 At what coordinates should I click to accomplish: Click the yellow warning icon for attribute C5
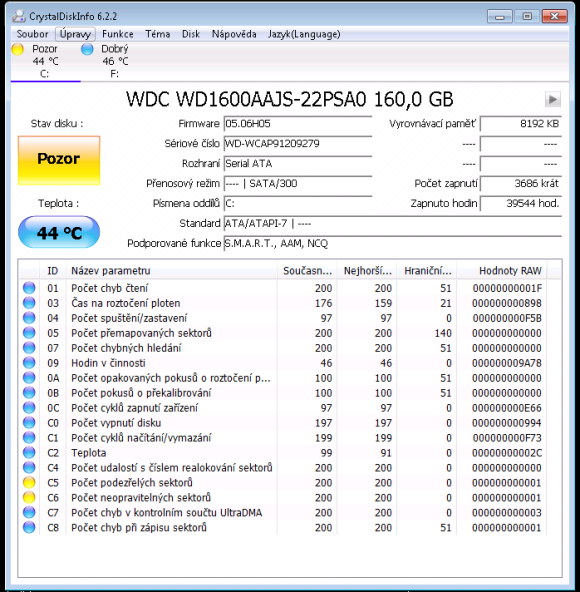[x=29, y=483]
